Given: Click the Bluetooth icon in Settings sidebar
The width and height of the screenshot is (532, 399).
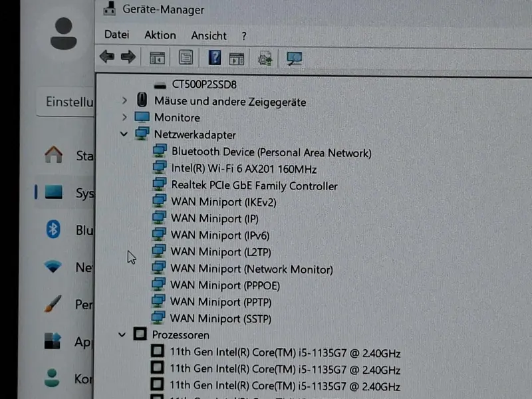Looking at the screenshot, I should pyautogui.click(x=53, y=229).
